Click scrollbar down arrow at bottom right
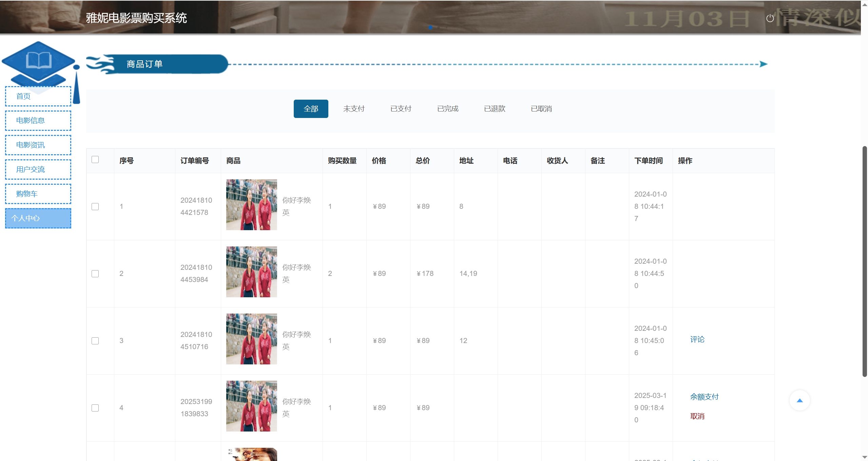The image size is (868, 461). pyautogui.click(x=865, y=458)
